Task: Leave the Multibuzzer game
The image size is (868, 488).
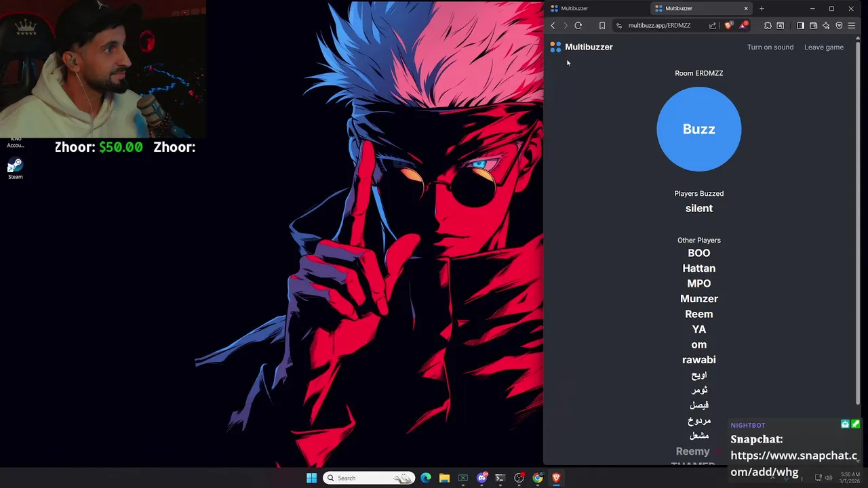Action: [x=823, y=47]
